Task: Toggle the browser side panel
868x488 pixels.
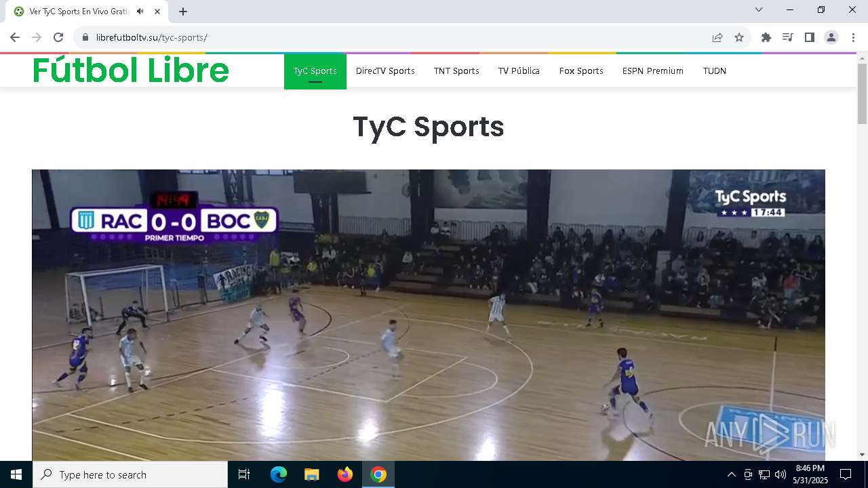Action: [x=809, y=37]
